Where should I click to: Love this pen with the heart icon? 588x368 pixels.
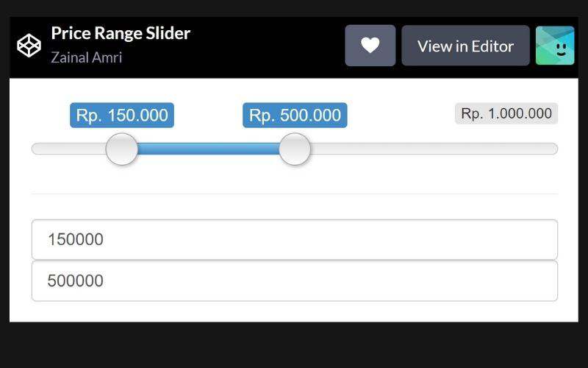tap(370, 46)
